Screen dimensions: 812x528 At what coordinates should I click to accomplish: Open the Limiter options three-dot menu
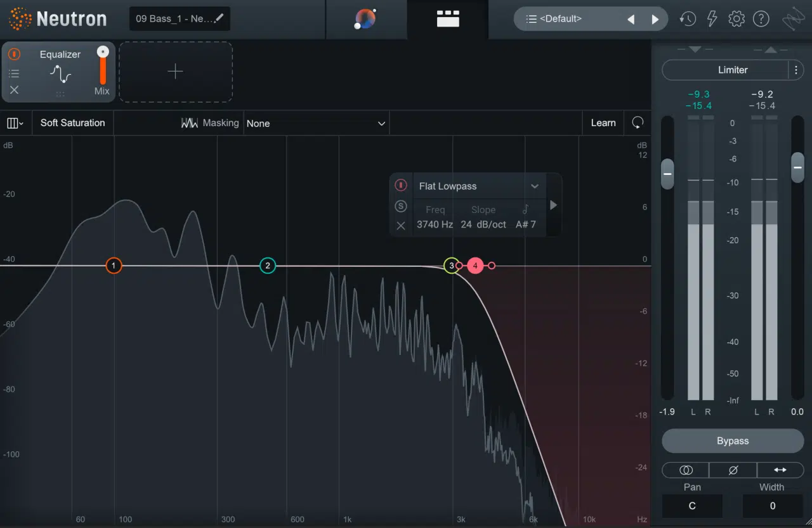[x=796, y=70]
